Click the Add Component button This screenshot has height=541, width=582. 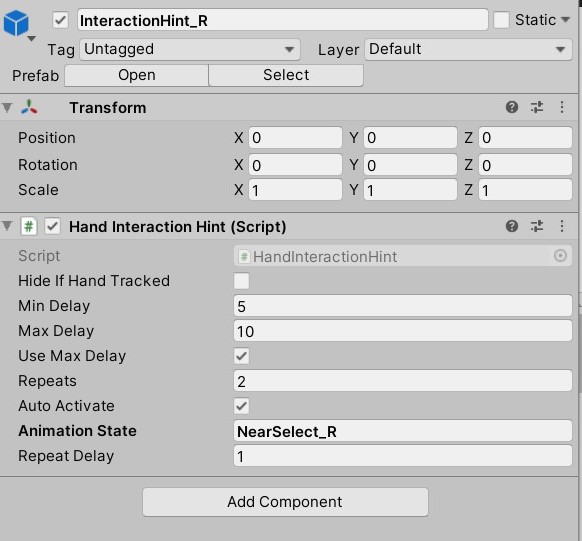coord(285,502)
